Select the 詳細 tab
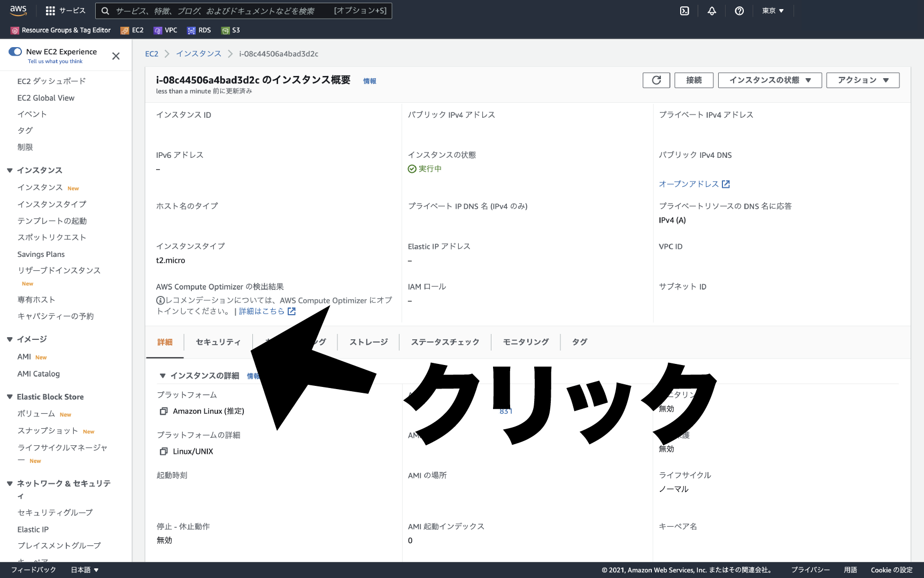 165,342
